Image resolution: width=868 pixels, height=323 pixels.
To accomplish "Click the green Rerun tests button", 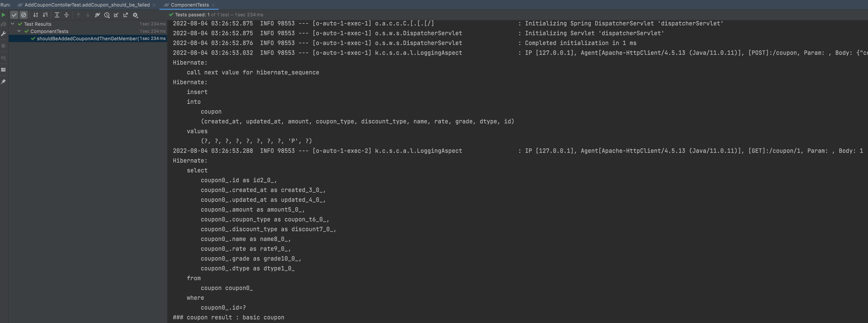I will (x=3, y=15).
